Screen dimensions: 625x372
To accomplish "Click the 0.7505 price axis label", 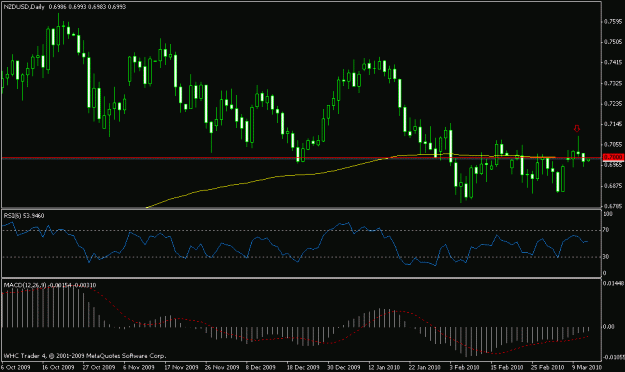I will click(614, 41).
